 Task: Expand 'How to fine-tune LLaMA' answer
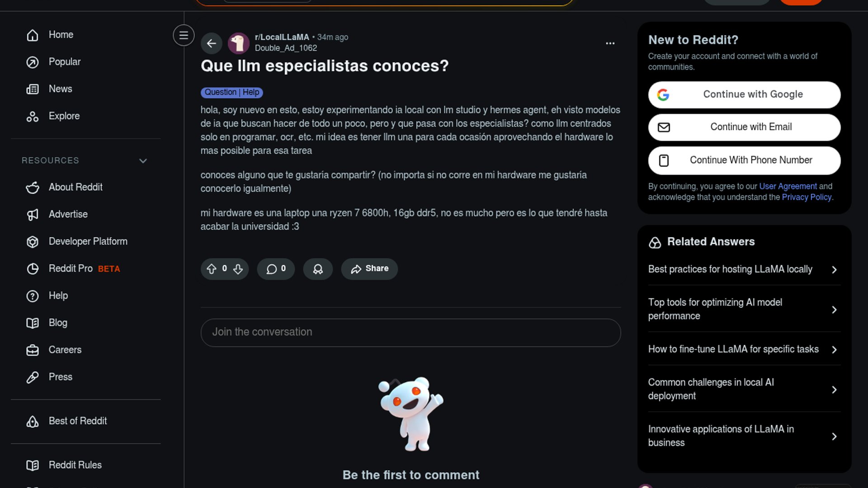pos(744,349)
